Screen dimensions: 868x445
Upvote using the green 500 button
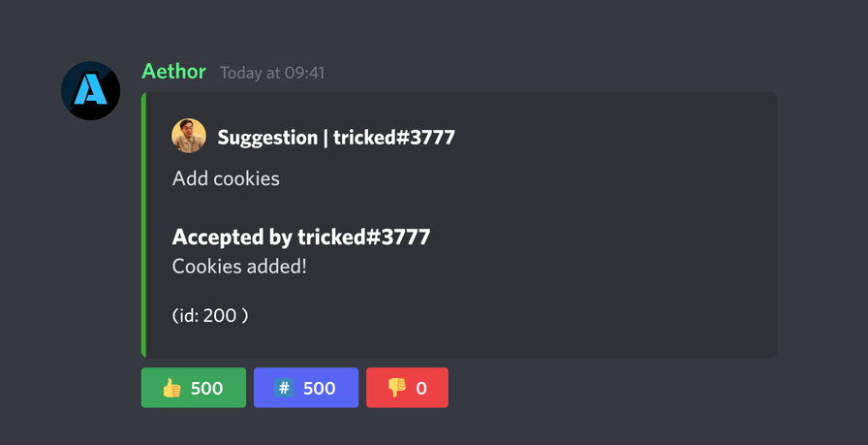[194, 388]
